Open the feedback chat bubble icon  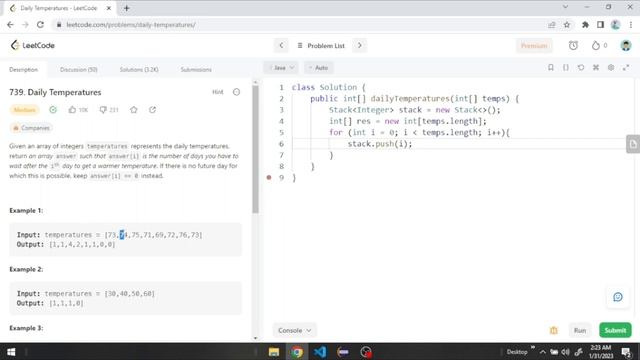coord(618,297)
